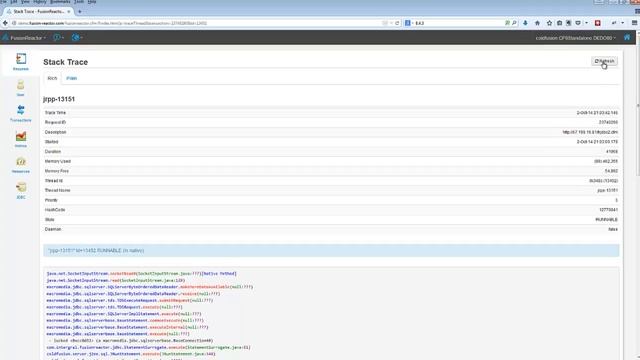Open the History menu
This screenshot has height=360, width=640.
[40, 2]
